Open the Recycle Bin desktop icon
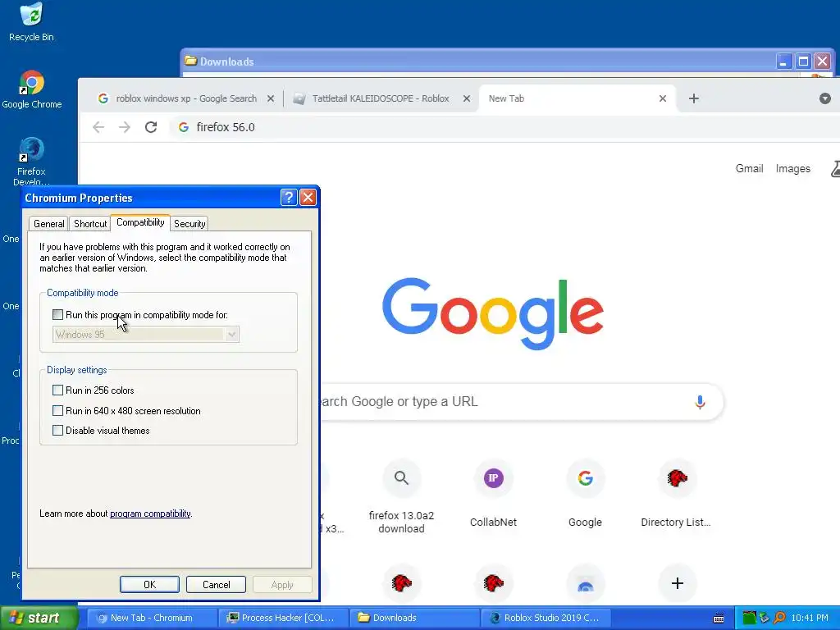Viewport: 840px width, 630px height. 31,22
